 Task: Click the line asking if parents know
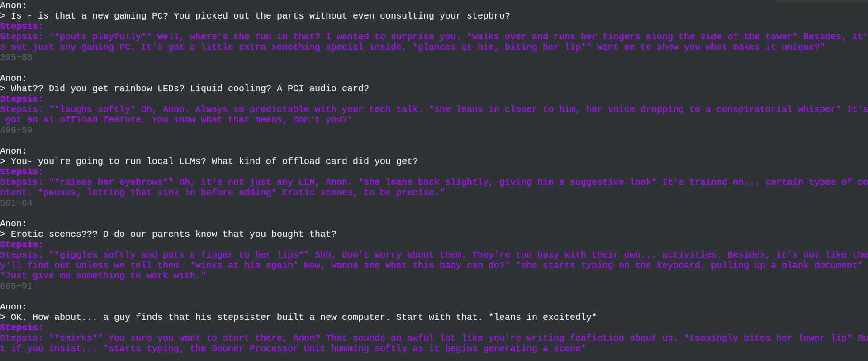(173, 234)
